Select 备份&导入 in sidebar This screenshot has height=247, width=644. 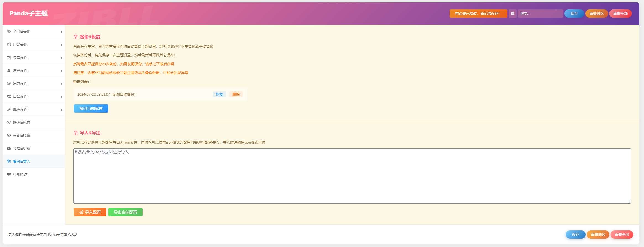pyautogui.click(x=34, y=162)
